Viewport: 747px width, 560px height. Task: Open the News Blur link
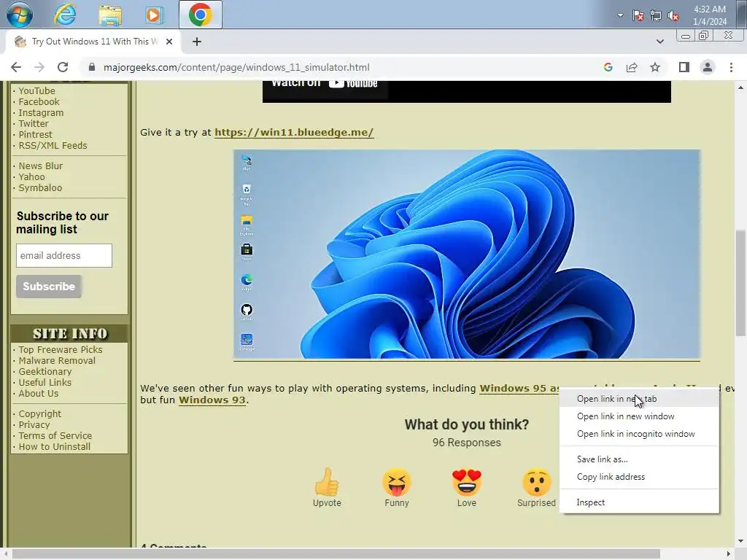pyautogui.click(x=41, y=166)
